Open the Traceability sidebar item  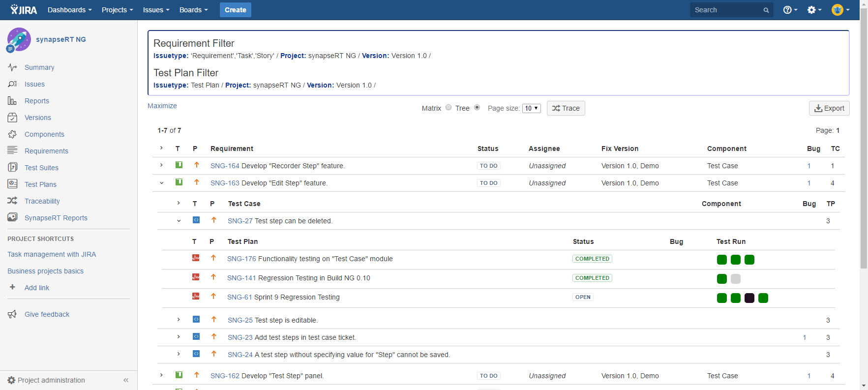[42, 201]
